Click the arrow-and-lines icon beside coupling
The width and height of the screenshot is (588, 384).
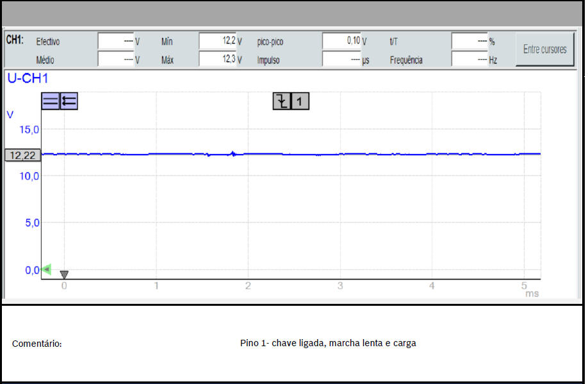(x=69, y=101)
